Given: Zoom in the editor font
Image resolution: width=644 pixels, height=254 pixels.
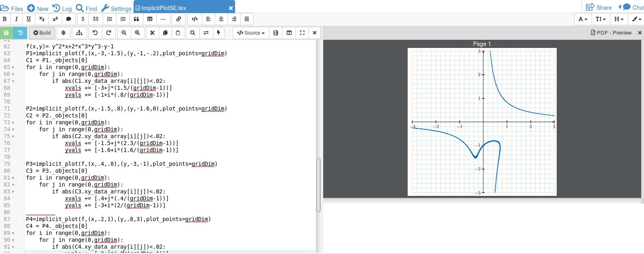Looking at the screenshot, I should 138,33.
